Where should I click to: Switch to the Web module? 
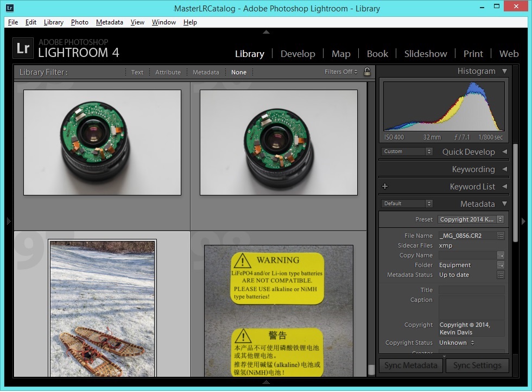(x=509, y=54)
